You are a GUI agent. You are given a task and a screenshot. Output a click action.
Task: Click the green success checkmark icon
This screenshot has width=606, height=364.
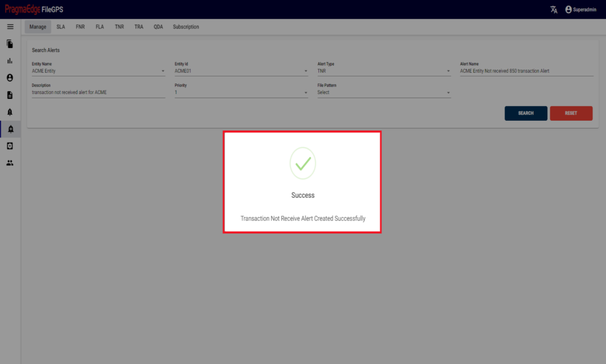click(302, 163)
